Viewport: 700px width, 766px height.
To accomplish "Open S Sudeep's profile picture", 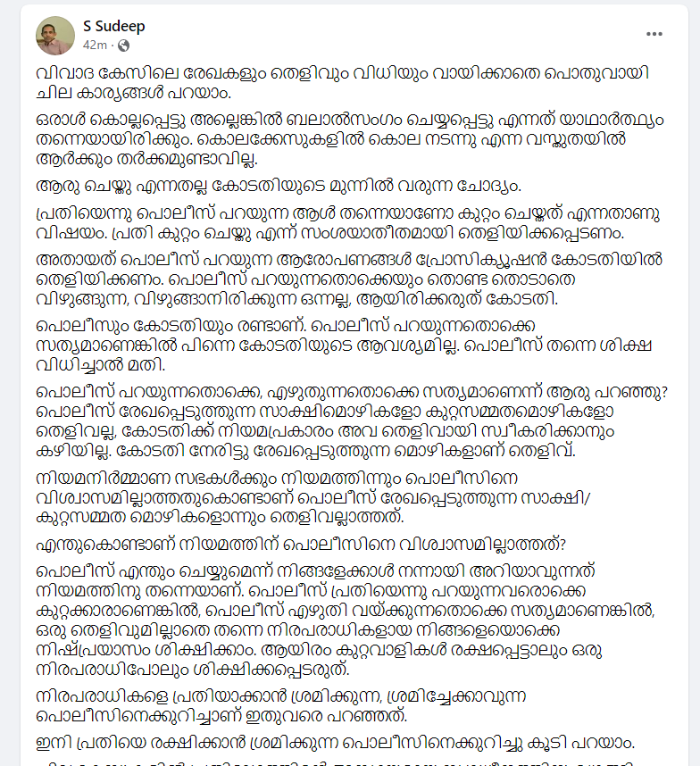I will pos(55,35).
